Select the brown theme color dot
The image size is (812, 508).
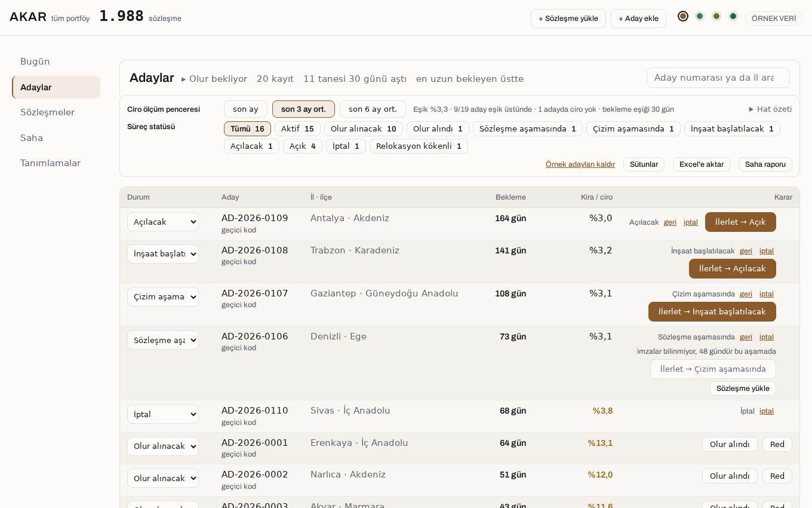tap(683, 16)
